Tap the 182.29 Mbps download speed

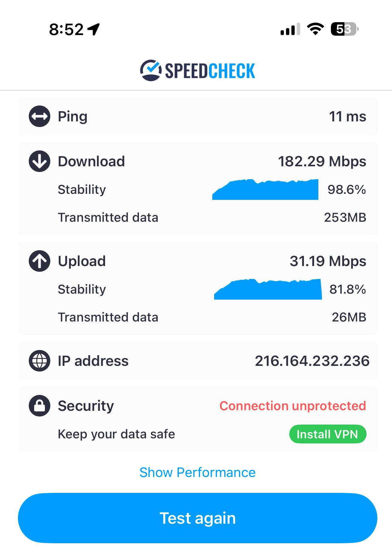click(x=322, y=161)
